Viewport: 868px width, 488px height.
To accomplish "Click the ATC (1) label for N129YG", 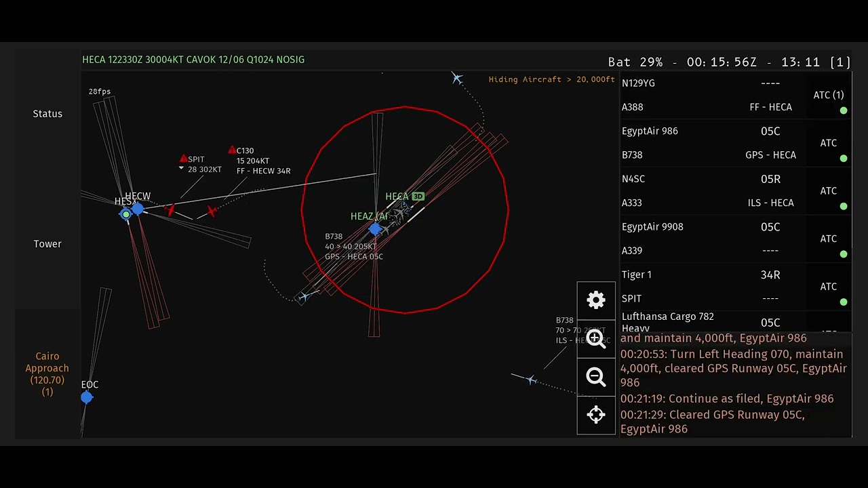I will (829, 95).
